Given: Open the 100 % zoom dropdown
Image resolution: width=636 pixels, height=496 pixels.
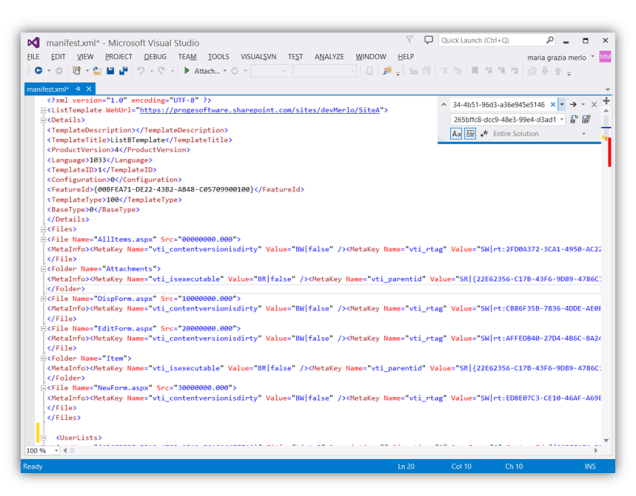Looking at the screenshot, I should (x=56, y=451).
